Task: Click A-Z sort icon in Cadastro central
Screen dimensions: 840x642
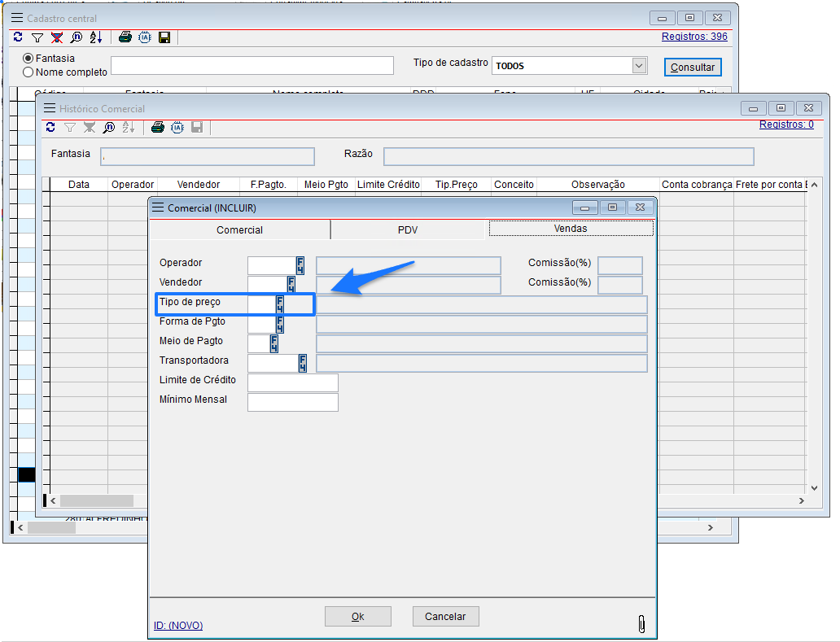Action: coord(95,37)
